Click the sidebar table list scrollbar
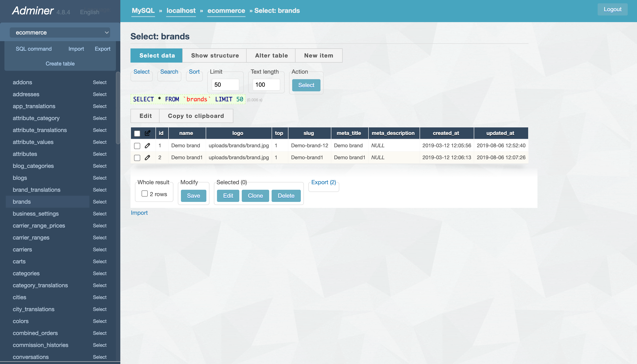The height and width of the screenshot is (364, 637). (x=118, y=107)
